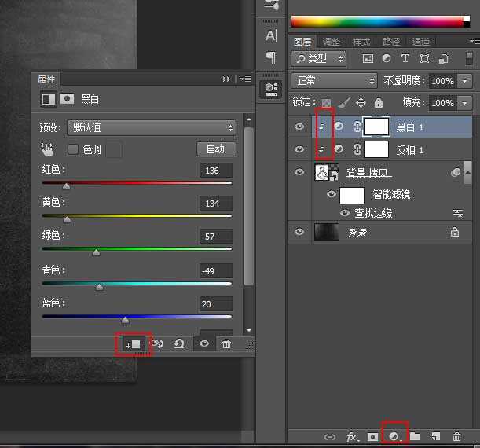Hide the 黑白 1 adjustment layer
Image resolution: width=480 pixels, height=448 pixels.
point(299,127)
